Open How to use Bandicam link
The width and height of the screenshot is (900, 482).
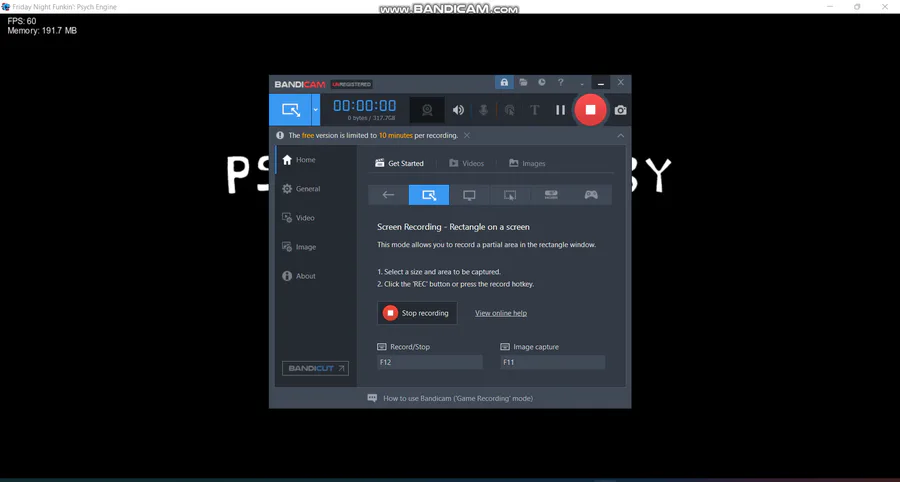point(450,398)
